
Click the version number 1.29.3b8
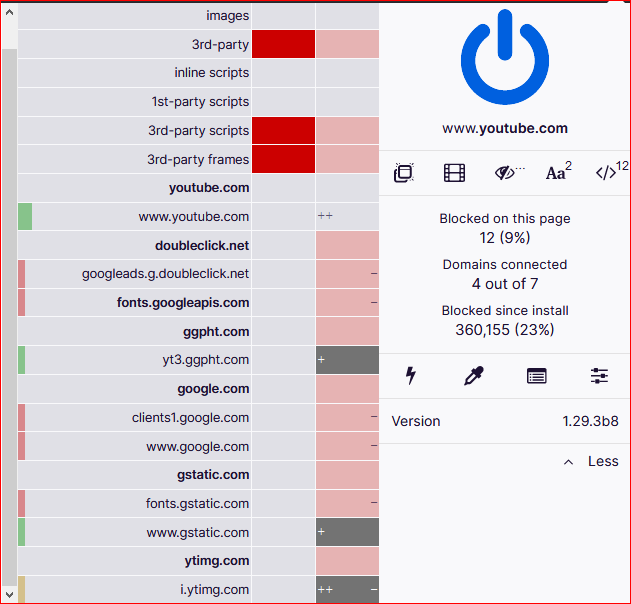pyautogui.click(x=590, y=421)
